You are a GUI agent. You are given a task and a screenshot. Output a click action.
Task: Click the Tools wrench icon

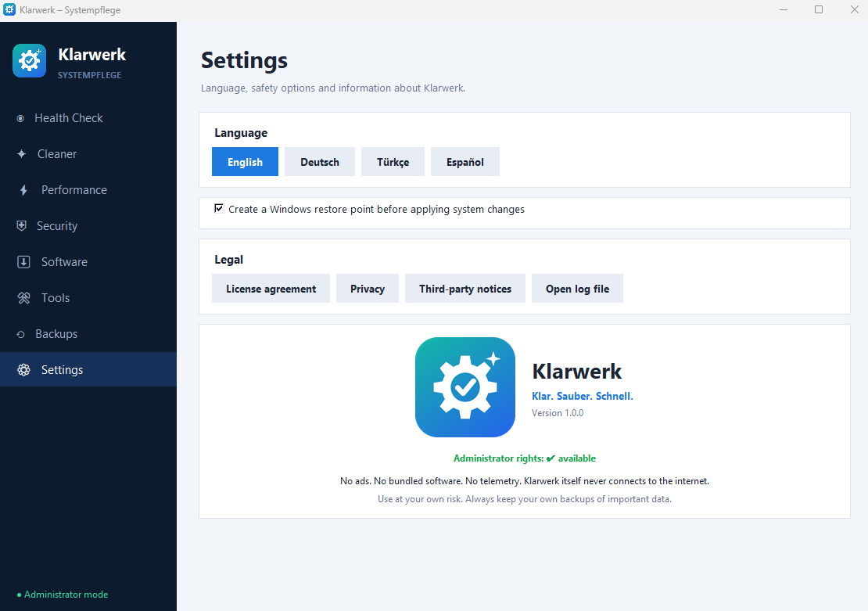23,298
